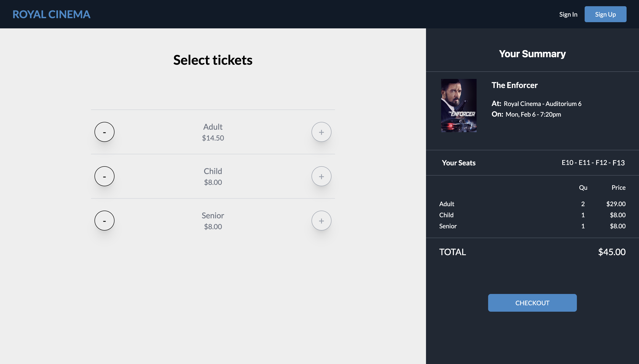639x364 pixels.
Task: Decrease the Adult ticket quantity
Action: tap(104, 132)
